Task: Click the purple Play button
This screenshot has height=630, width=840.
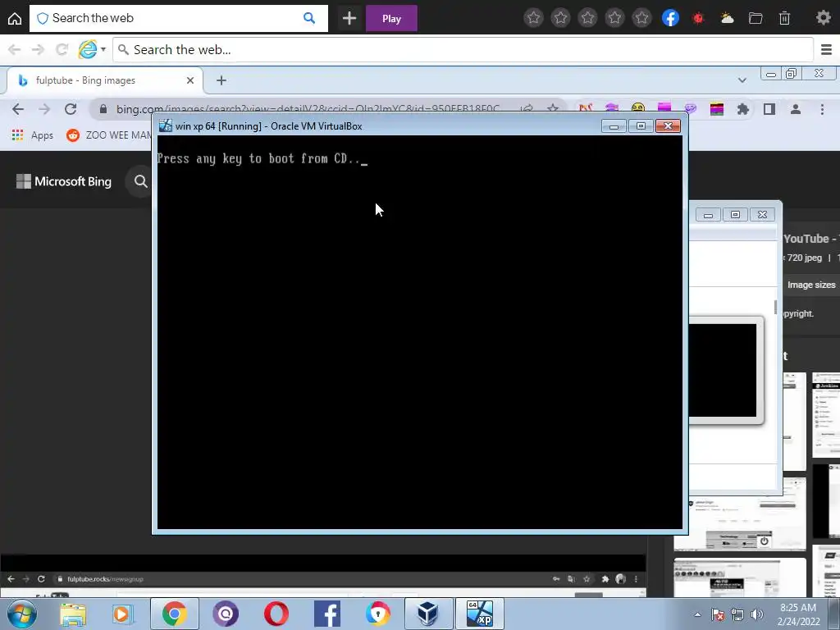Action: 391,18
